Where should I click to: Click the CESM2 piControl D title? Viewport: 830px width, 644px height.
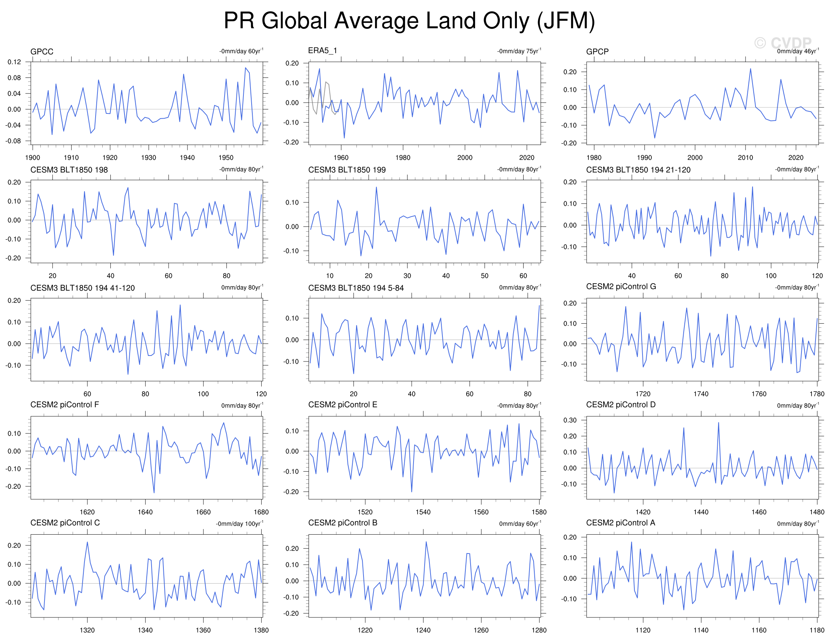coord(620,405)
